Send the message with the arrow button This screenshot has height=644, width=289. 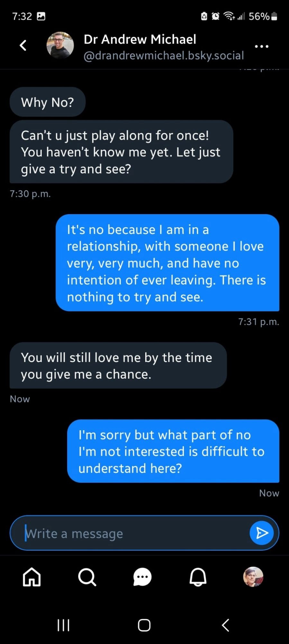pyautogui.click(x=261, y=533)
